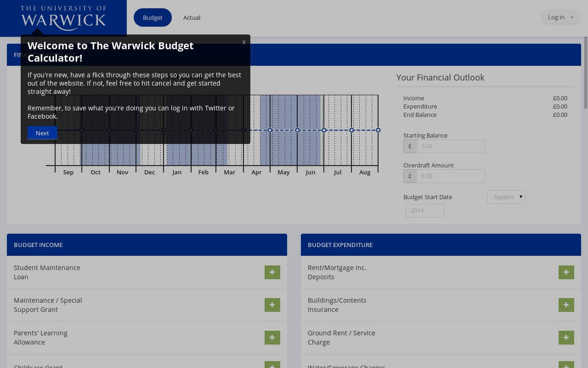This screenshot has width=588, height=368.
Task: Click the Aug month label on chart
Action: 365,172
